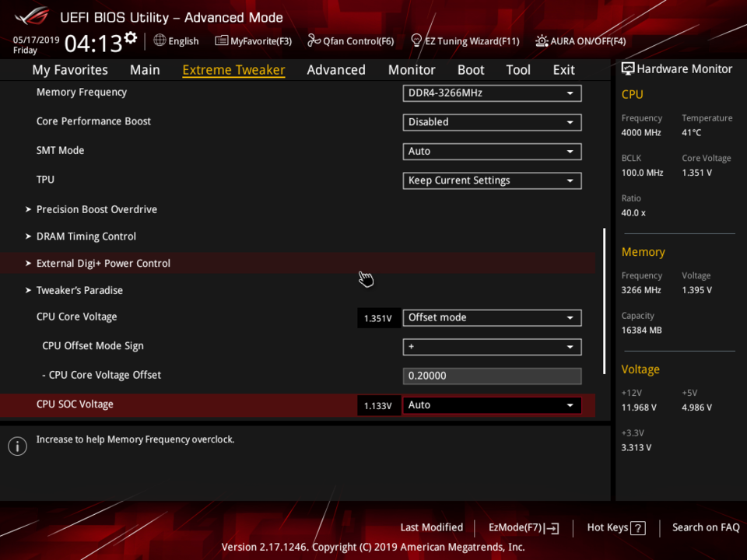Click the 04:13 clock display
The image size is (747, 560).
click(93, 44)
